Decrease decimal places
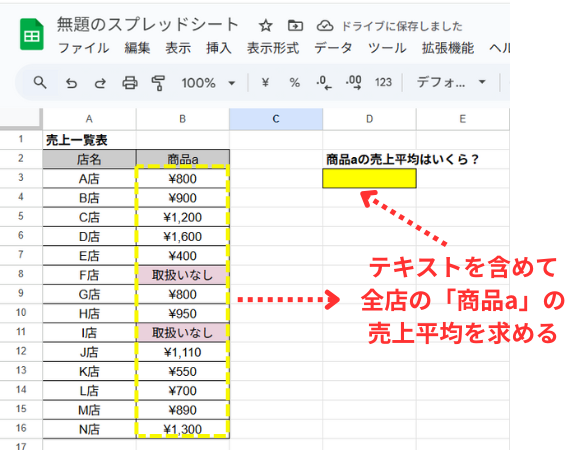Screen dimensions: 584x450 [x=324, y=82]
